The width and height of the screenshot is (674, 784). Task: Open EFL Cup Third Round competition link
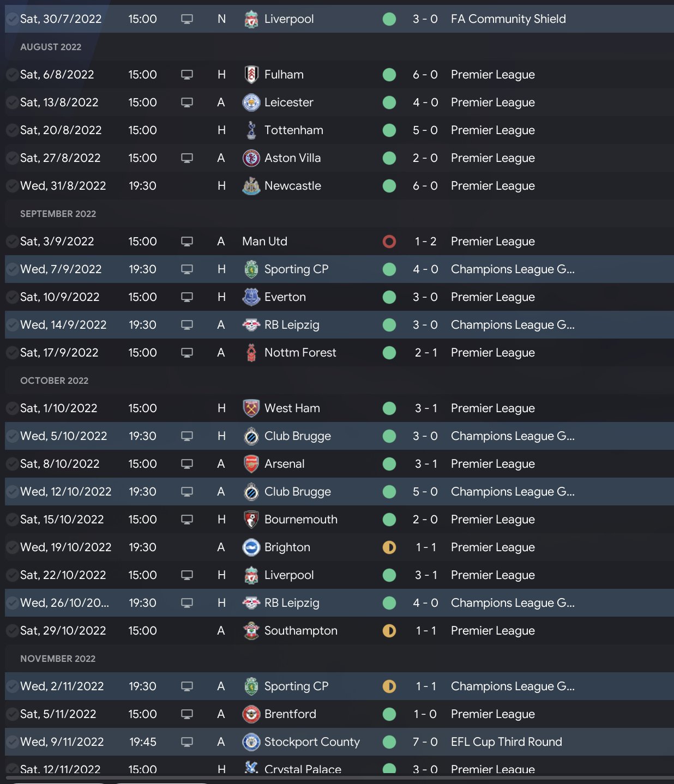point(506,742)
